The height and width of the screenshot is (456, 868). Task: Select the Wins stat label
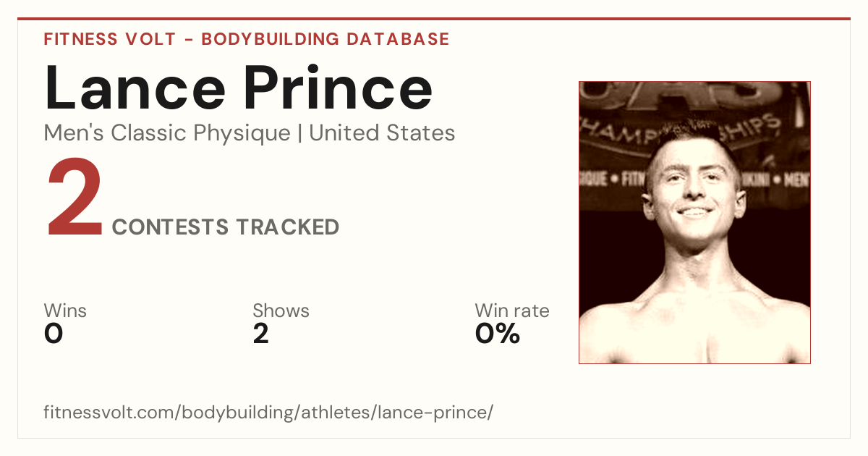(65, 311)
